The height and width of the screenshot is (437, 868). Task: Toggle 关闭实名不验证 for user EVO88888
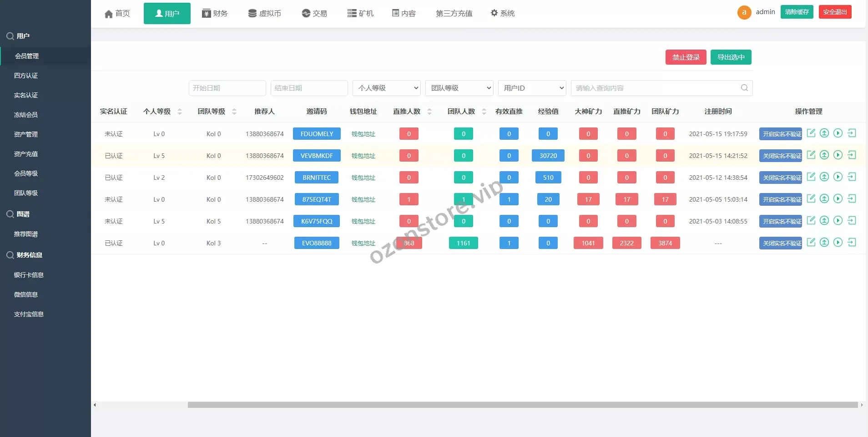781,243
